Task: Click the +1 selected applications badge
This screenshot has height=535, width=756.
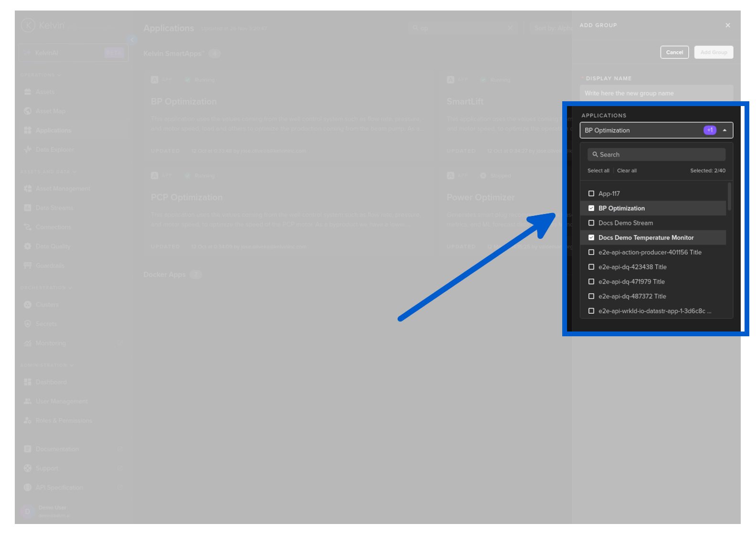Action: tap(710, 130)
